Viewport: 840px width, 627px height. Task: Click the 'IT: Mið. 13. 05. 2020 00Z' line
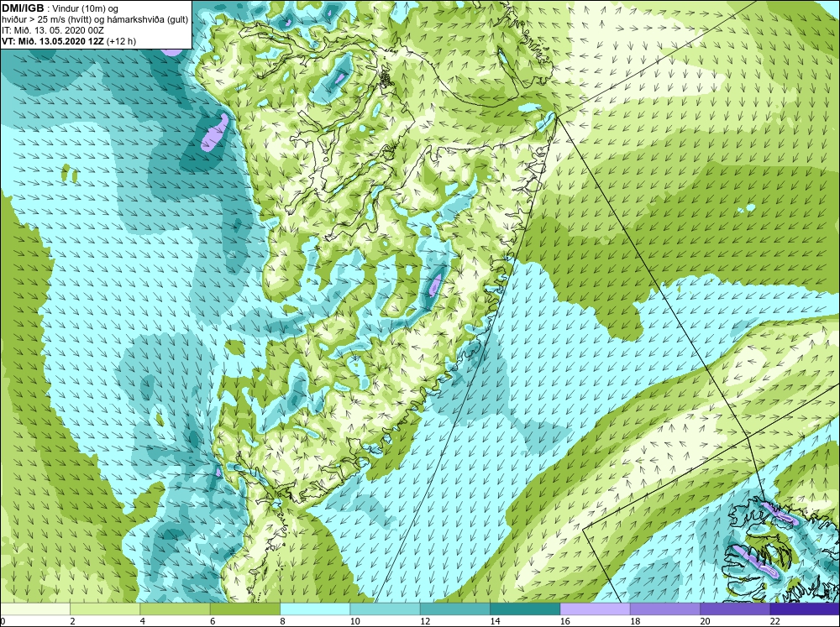(x=53, y=30)
